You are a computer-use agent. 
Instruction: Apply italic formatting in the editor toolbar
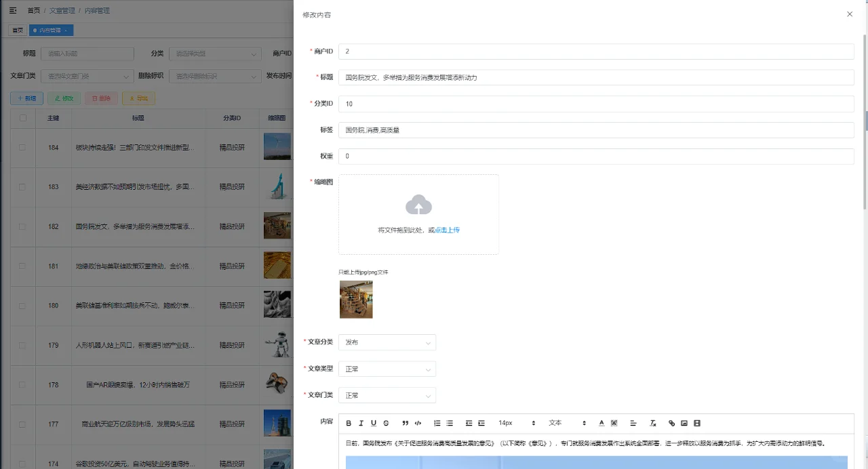click(361, 422)
